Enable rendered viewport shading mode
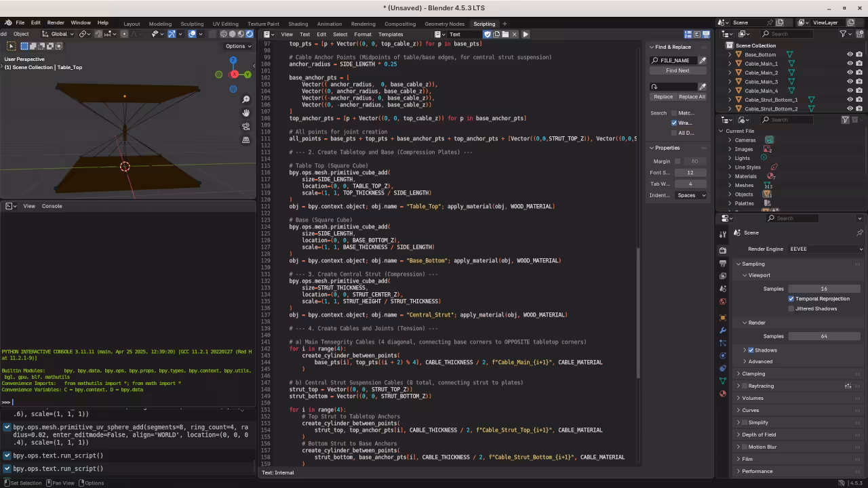Viewport: 868px width, 488px height. pyautogui.click(x=250, y=34)
